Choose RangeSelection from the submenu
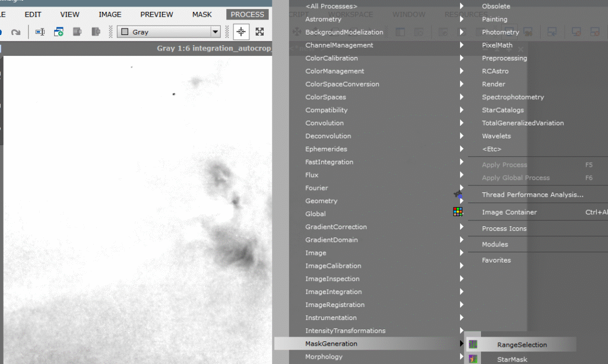The image size is (608, 364). [521, 344]
